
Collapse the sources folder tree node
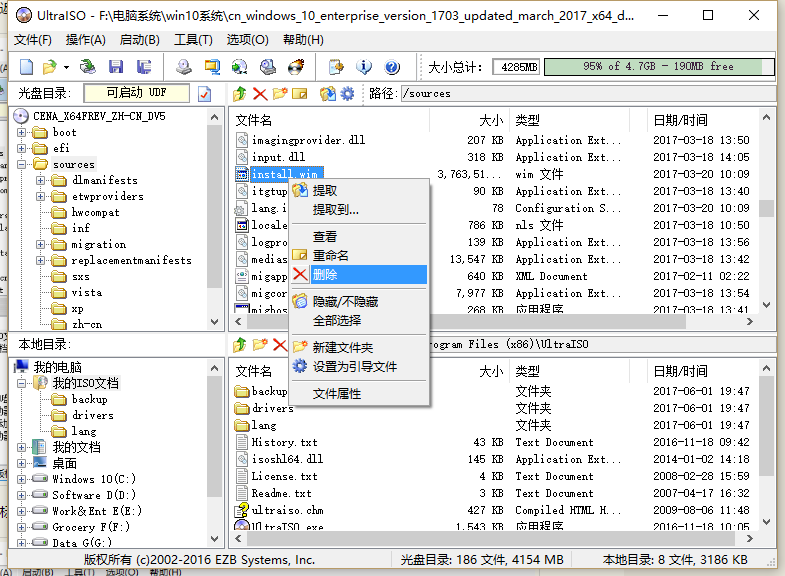22,165
